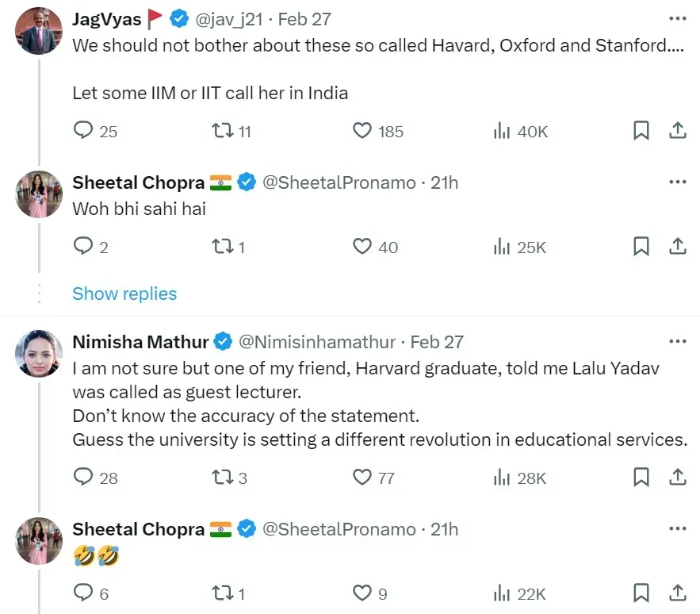Bookmark Nimisha Mathur's tweet

(x=641, y=478)
